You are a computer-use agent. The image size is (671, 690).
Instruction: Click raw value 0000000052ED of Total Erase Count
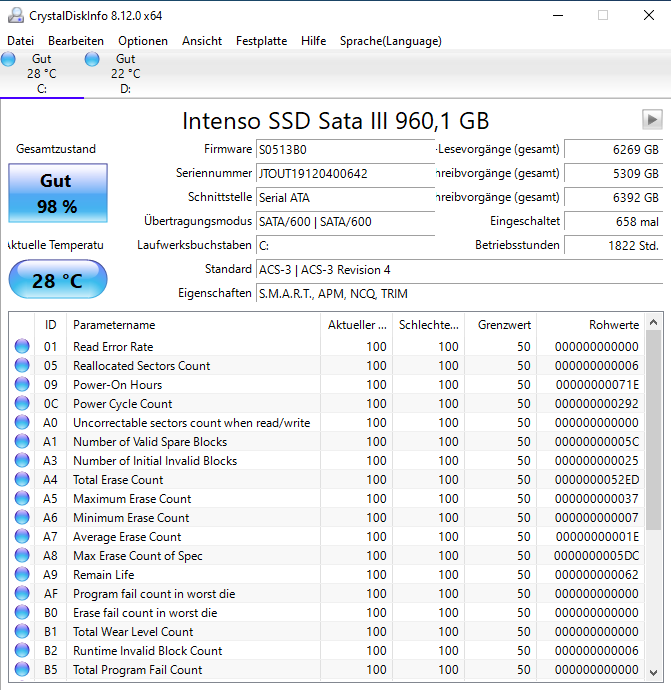[x=597, y=480]
